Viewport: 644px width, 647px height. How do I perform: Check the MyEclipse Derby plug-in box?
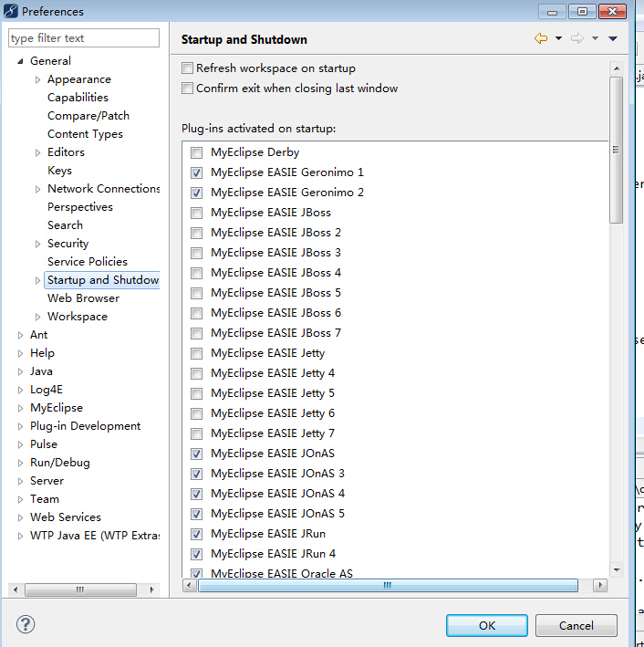[197, 152]
